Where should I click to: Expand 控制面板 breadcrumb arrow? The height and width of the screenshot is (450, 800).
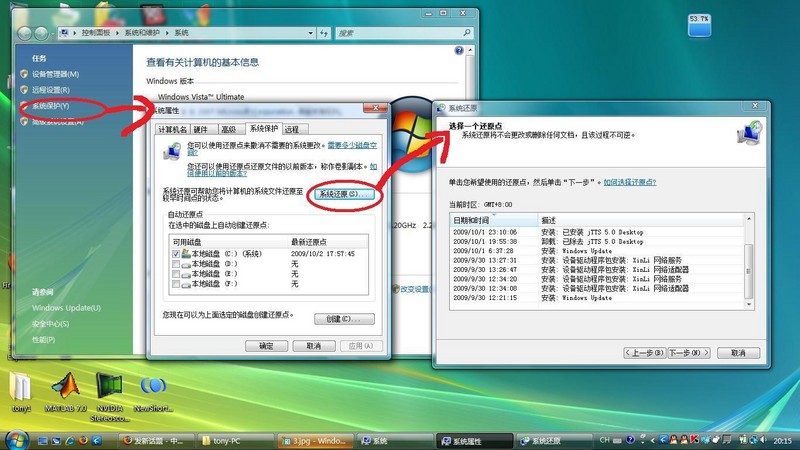coord(116,33)
